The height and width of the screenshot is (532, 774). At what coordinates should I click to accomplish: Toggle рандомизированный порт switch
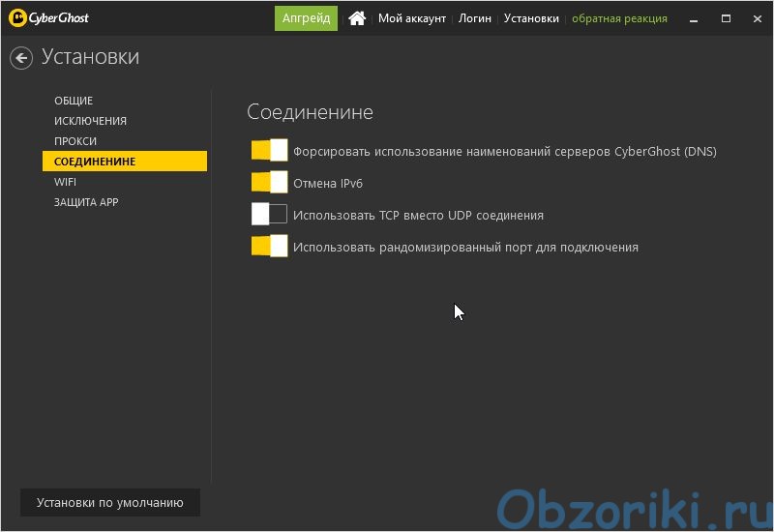click(x=270, y=246)
